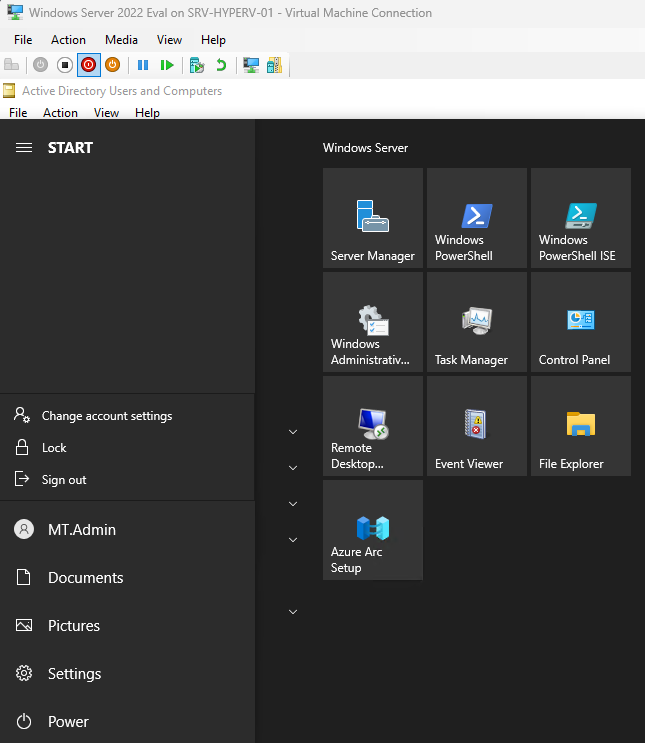The width and height of the screenshot is (645, 743).
Task: Shut down the VM with the red power icon
Action: [89, 65]
